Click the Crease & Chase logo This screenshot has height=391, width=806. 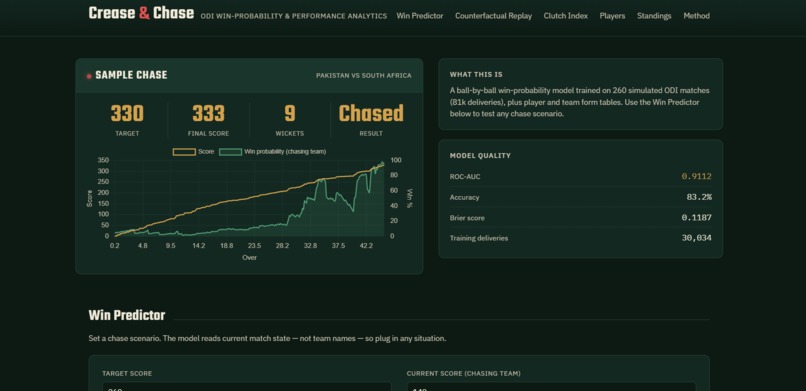pos(141,13)
